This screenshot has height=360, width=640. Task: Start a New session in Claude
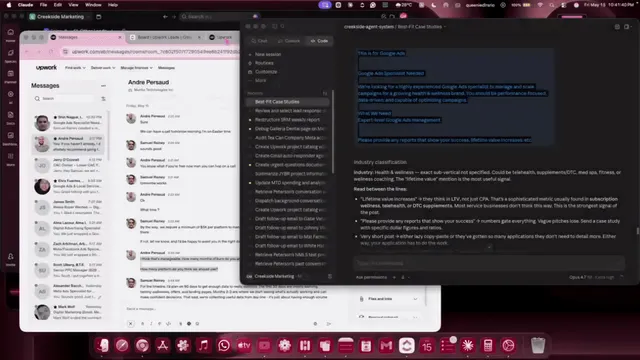point(268,54)
